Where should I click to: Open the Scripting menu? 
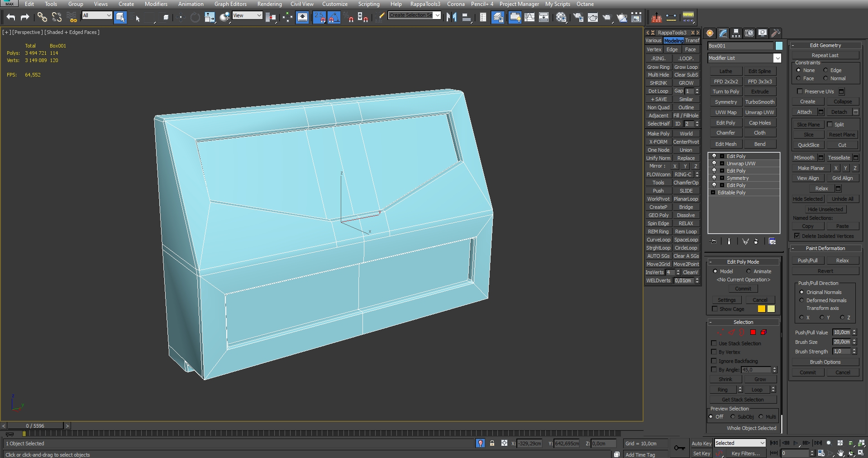pos(369,4)
